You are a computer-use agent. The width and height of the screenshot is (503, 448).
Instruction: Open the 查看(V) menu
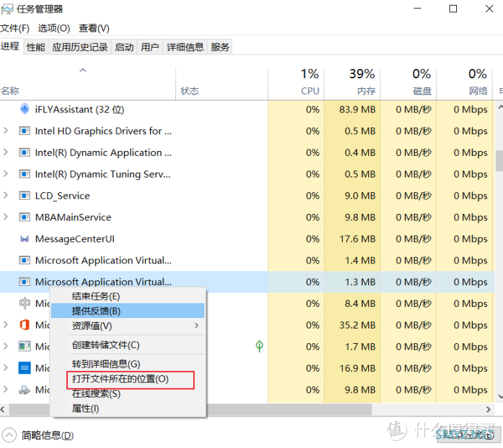(x=94, y=28)
